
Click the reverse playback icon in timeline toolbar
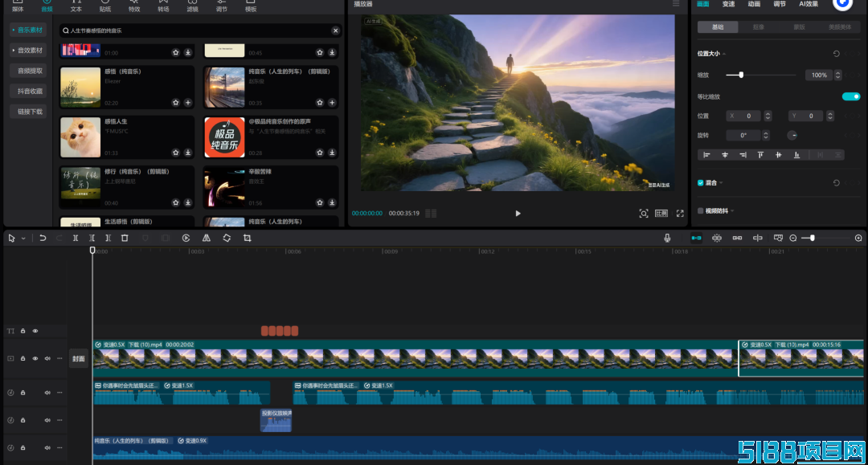186,238
